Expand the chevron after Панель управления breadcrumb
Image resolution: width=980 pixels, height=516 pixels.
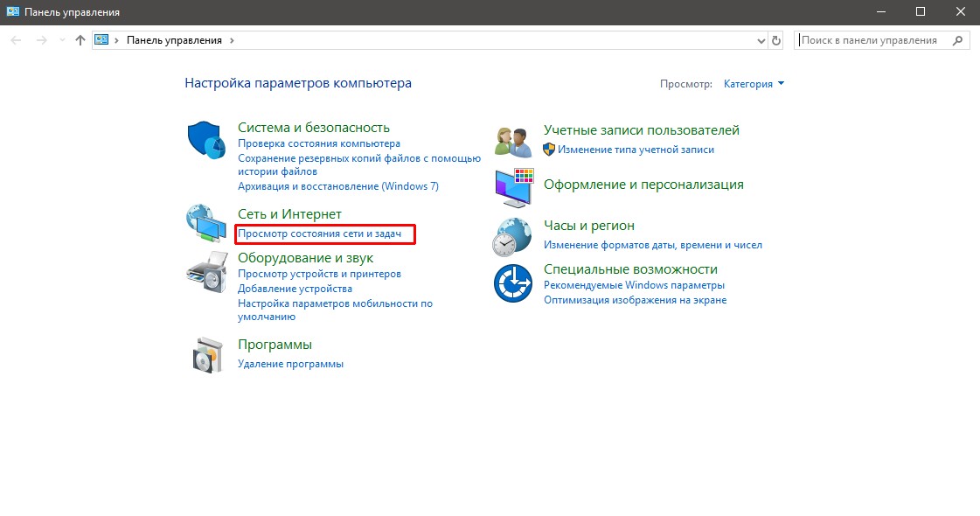[x=232, y=40]
